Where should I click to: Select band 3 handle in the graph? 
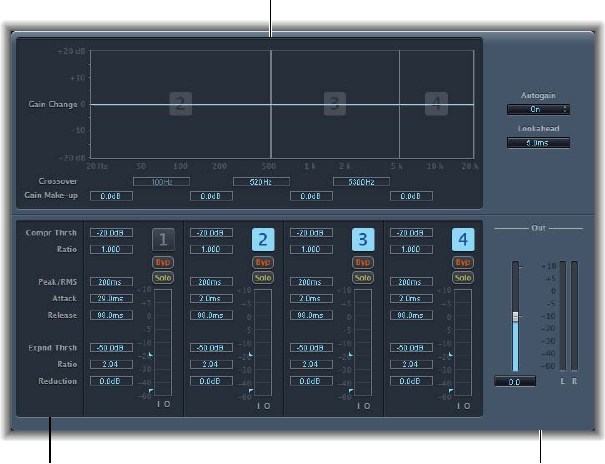pyautogui.click(x=335, y=104)
